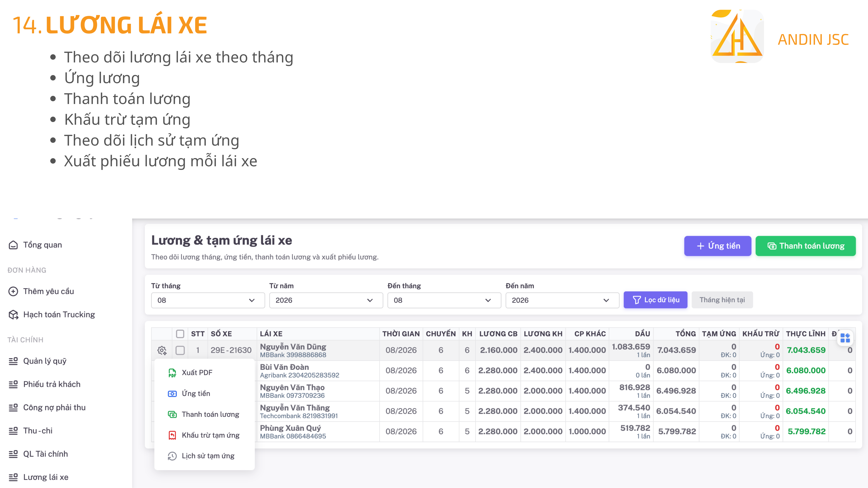Click driver name Nguyễn Văn Thăng
868x488 pixels.
point(295,407)
